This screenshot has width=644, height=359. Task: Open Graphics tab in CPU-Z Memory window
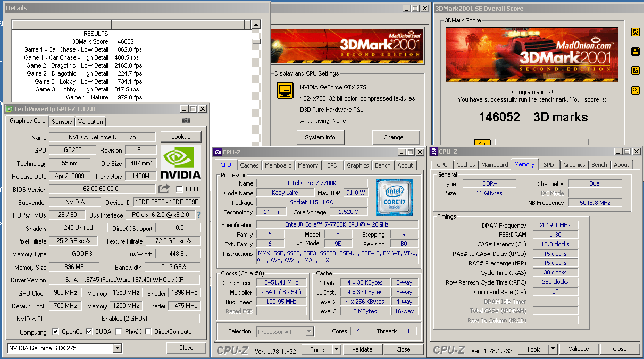coord(574,165)
